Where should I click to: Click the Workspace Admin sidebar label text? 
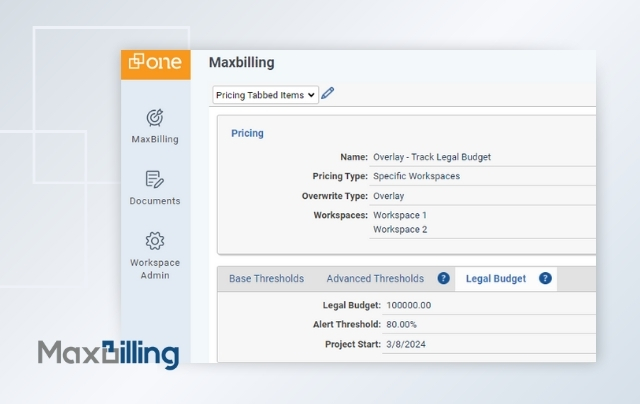[x=155, y=269]
